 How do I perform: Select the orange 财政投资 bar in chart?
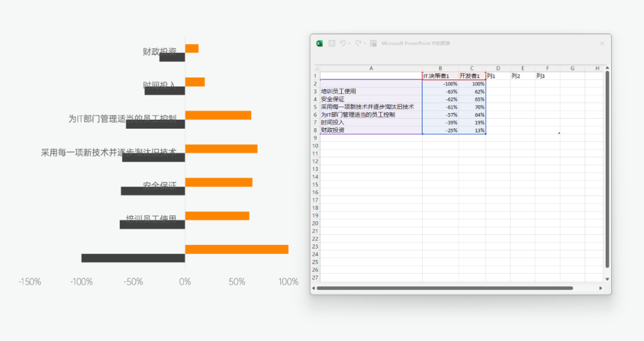point(192,48)
